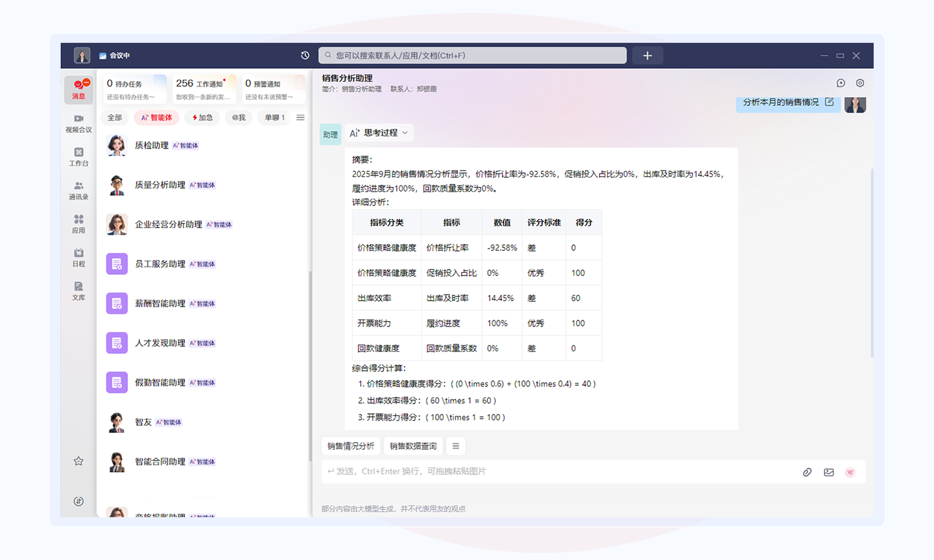Click the star favorites icon in sidebar
This screenshot has height=560, width=934.
pos(78,461)
